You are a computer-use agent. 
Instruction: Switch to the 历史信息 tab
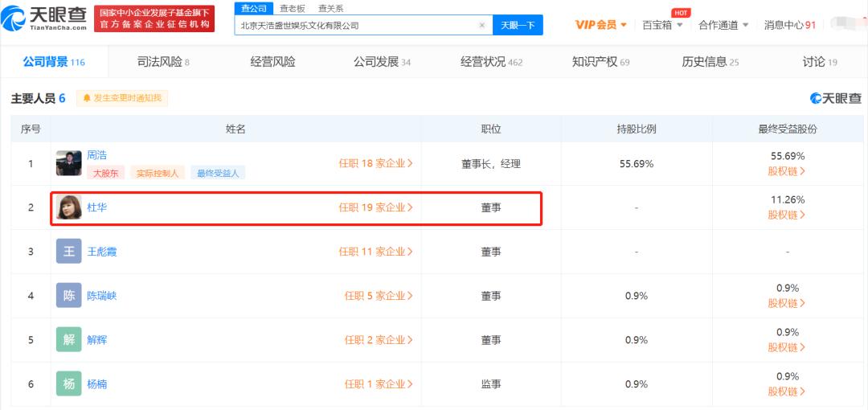[710, 62]
